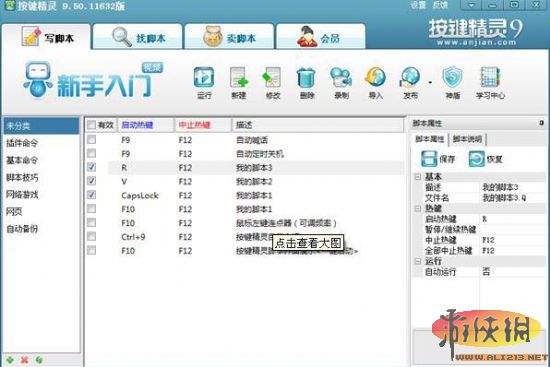Sort by the 启动热键 column header
The height and width of the screenshot is (367, 550).
[146, 125]
